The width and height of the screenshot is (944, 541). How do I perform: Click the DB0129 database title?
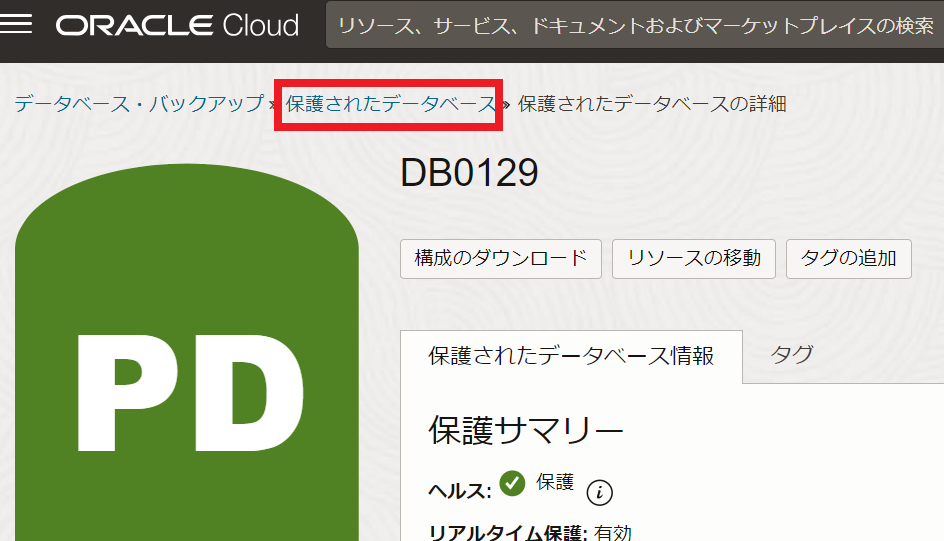(469, 174)
